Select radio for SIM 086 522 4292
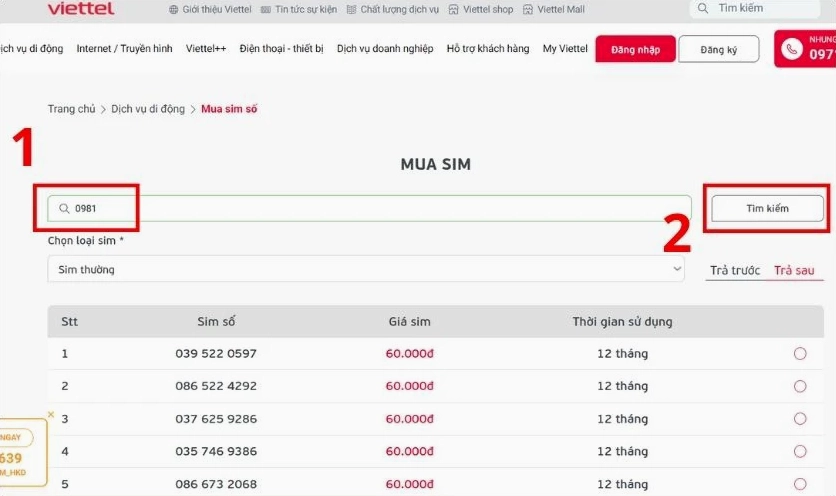This screenshot has height=496, width=836. pyautogui.click(x=800, y=386)
